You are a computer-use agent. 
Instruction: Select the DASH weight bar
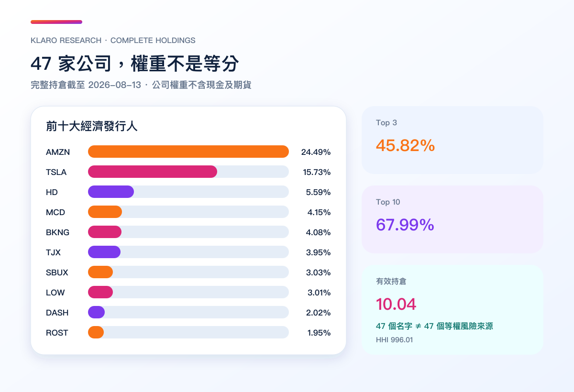pos(96,312)
